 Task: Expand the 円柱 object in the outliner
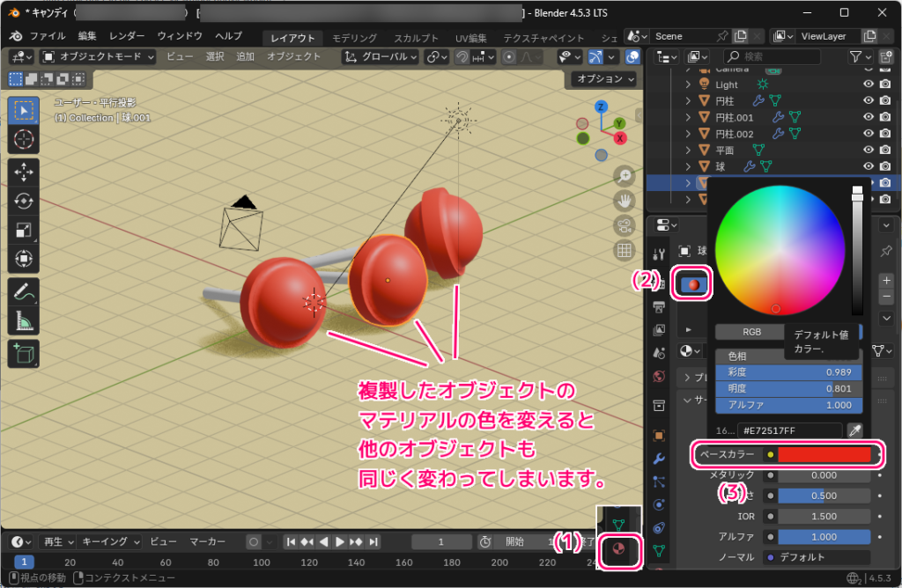(688, 101)
